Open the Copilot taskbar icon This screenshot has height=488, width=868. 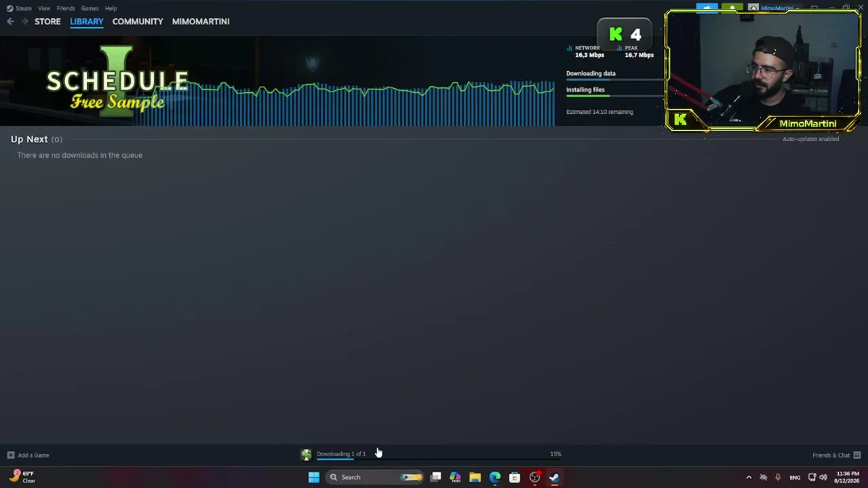coord(455,477)
